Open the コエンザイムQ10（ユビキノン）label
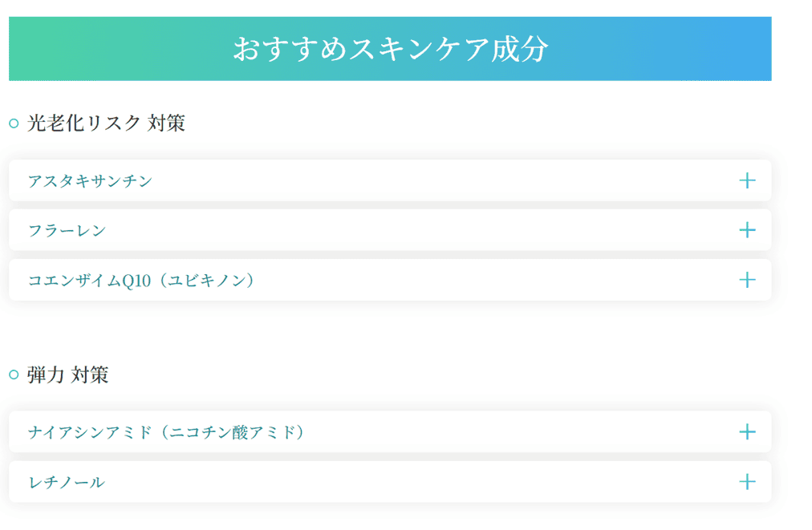The width and height of the screenshot is (812, 530). (x=141, y=280)
